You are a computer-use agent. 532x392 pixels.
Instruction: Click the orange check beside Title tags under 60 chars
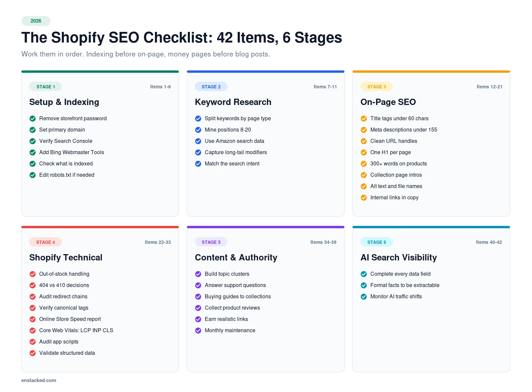click(364, 119)
